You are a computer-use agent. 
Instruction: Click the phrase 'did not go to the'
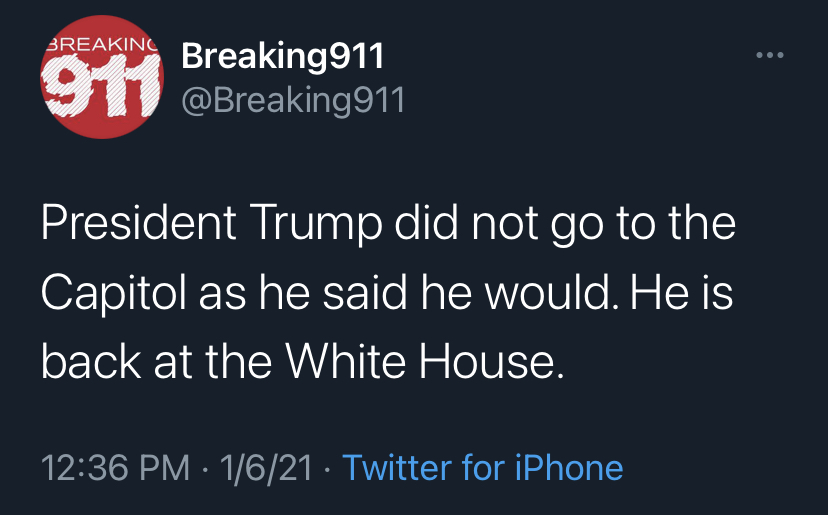tap(565, 224)
